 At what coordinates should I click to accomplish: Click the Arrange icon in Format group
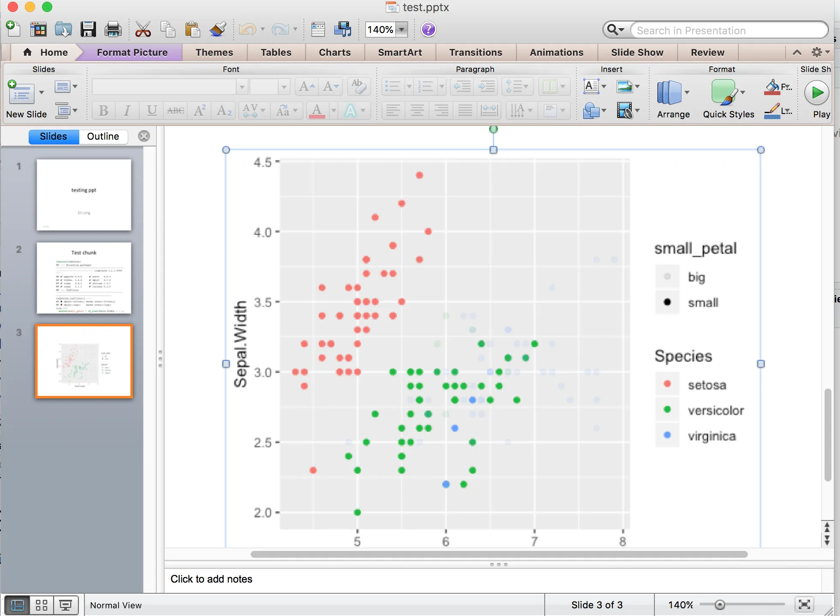[669, 93]
